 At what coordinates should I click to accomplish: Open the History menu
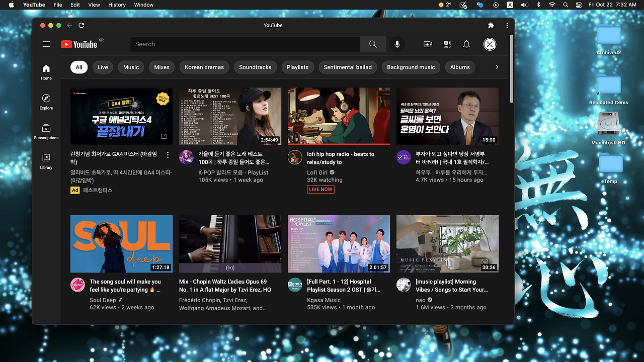tap(117, 5)
